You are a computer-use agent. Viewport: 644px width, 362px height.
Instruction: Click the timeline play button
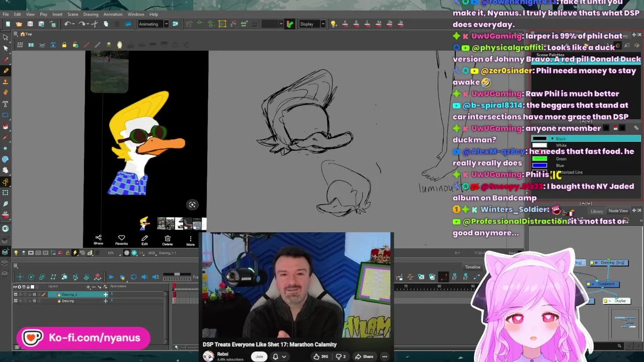pyautogui.click(x=111, y=277)
